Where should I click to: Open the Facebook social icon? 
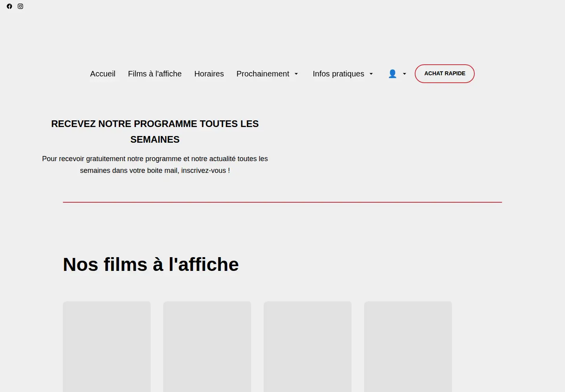[x=9, y=6]
